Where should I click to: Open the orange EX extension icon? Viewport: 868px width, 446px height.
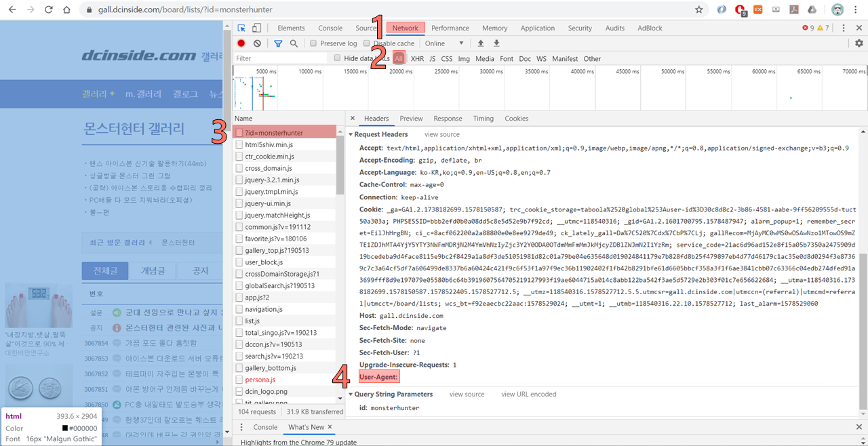[x=758, y=9]
